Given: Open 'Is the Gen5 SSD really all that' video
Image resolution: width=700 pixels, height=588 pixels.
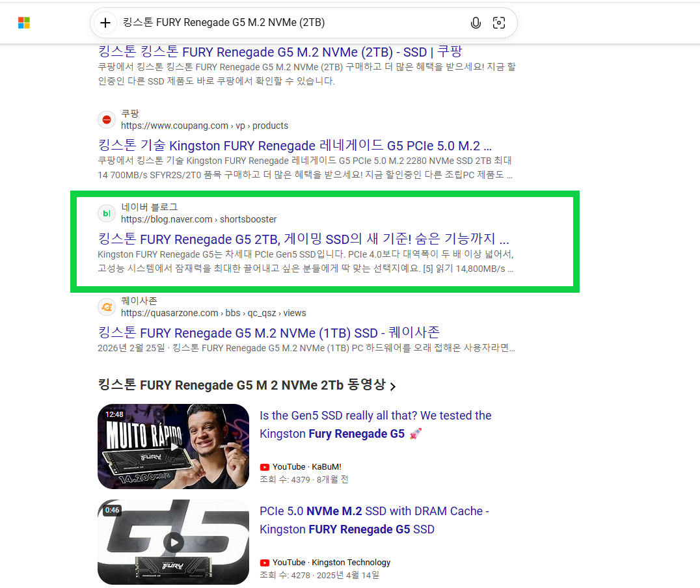Looking at the screenshot, I should tap(375, 425).
